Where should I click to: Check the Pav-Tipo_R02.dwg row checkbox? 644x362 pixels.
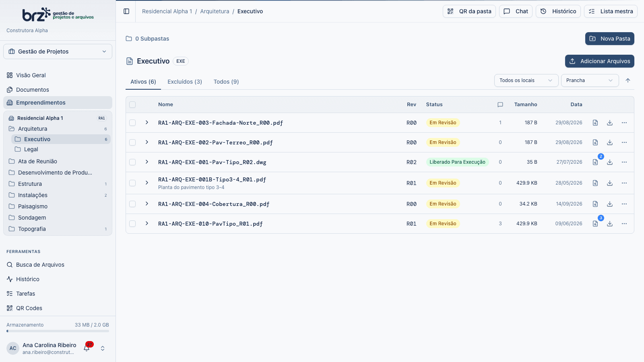(132, 162)
